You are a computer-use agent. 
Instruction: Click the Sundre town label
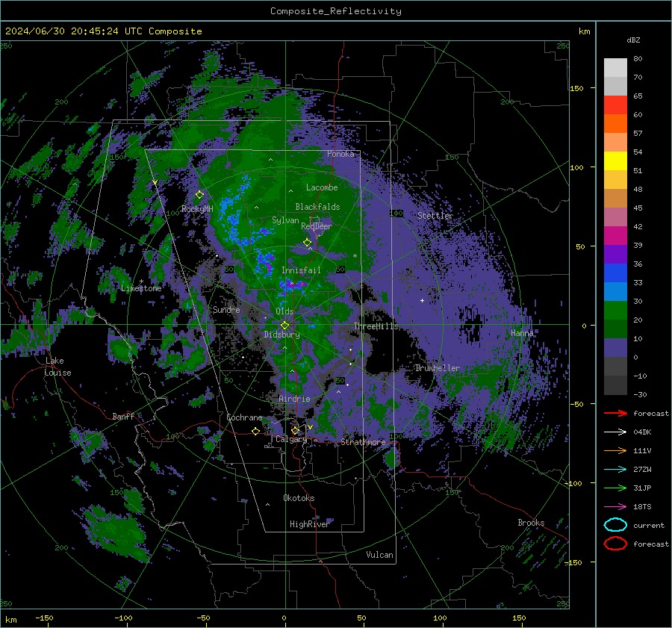226,310
